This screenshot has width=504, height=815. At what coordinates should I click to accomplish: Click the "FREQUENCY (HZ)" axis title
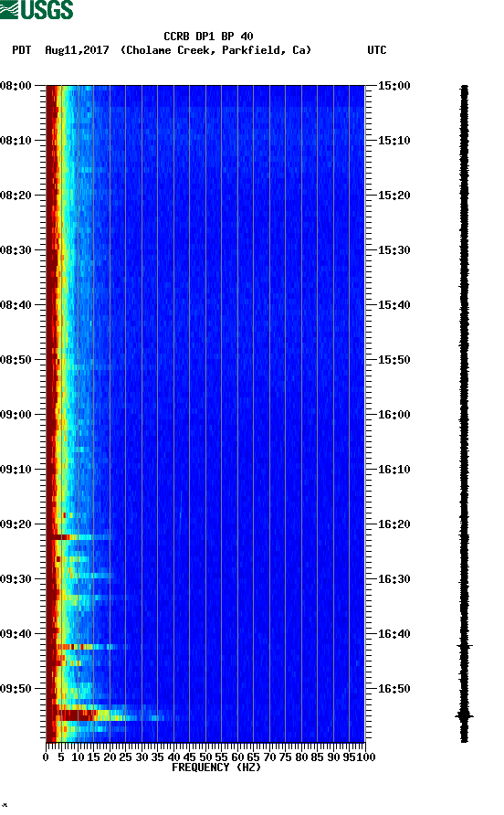216,767
